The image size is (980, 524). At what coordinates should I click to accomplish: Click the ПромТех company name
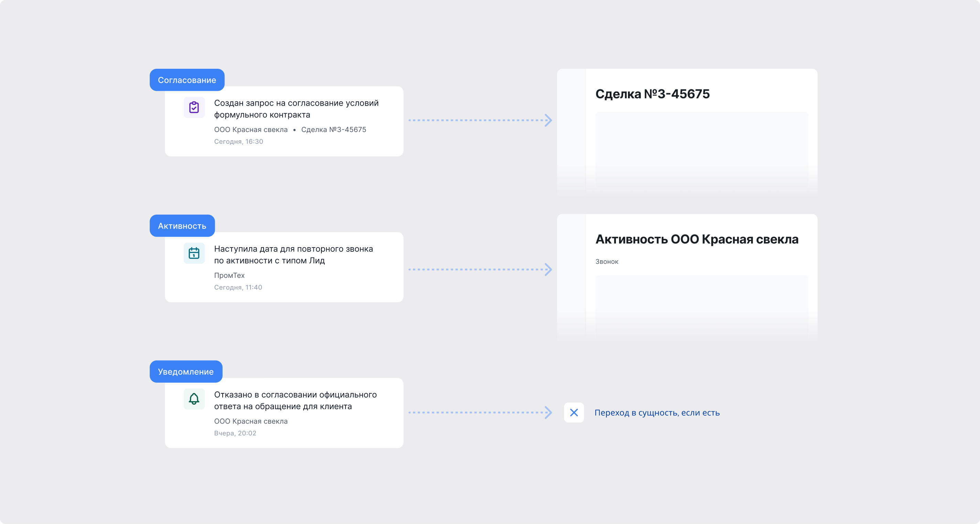pos(230,275)
